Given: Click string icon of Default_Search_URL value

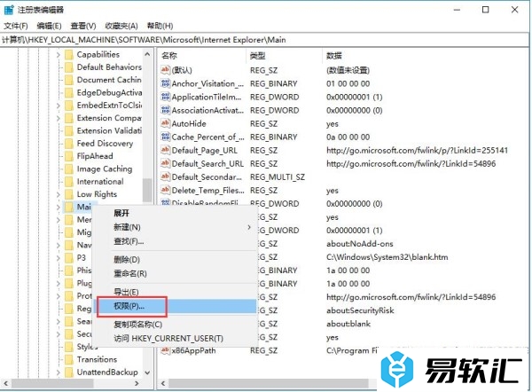Looking at the screenshot, I should 165,163.
